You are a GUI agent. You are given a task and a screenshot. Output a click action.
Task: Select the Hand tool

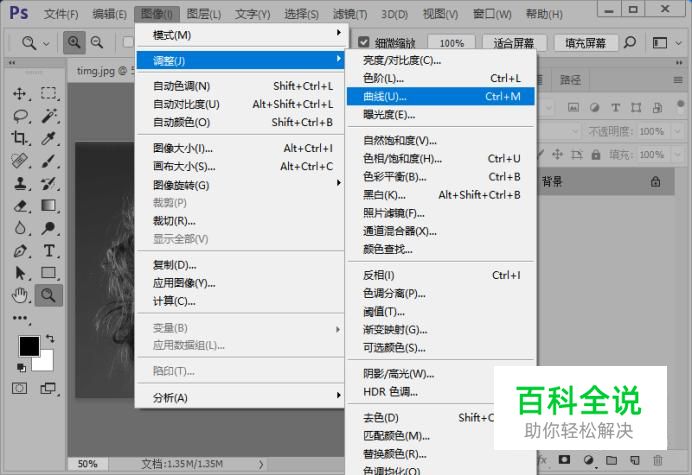[19, 295]
